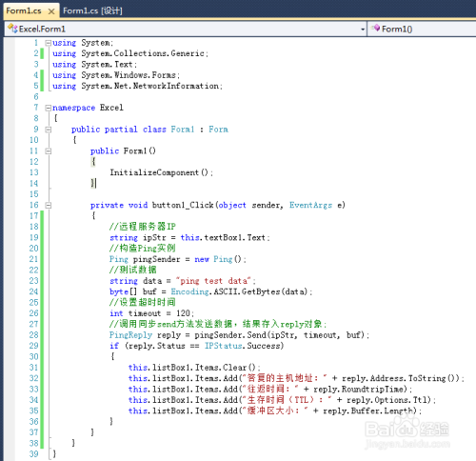Click 'EventArgs' in the button1_Click signature
Viewport: 476px width, 461px height.
point(310,206)
